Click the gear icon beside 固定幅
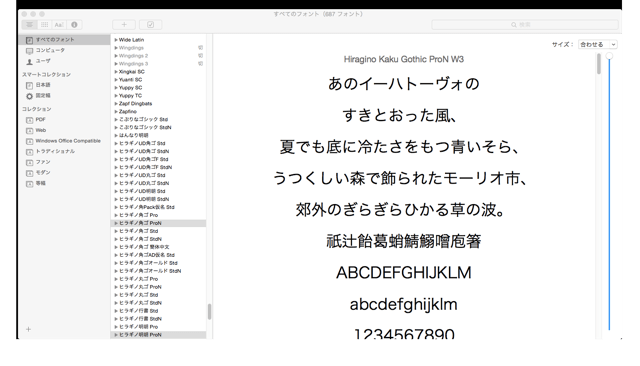This screenshot has width=640, height=366. pos(29,96)
